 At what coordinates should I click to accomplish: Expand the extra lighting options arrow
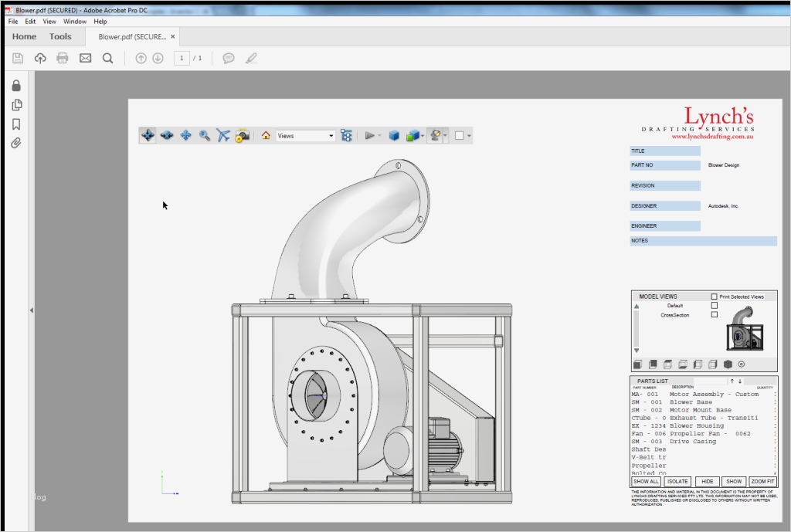click(446, 136)
